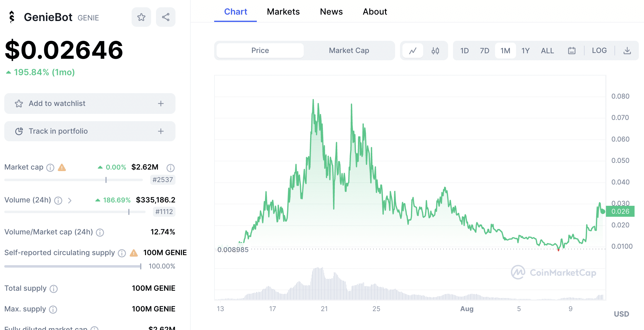Screen dimensions: 644x330
Task: Switch to line chart view icon
Action: pos(413,51)
